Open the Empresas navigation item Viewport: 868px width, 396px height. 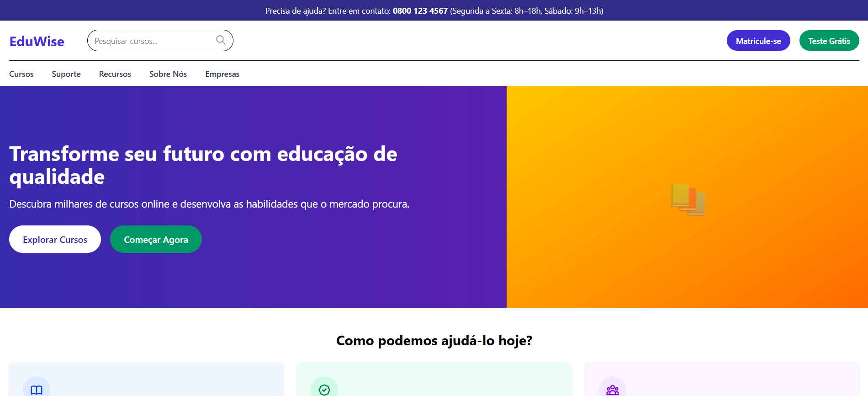point(222,74)
